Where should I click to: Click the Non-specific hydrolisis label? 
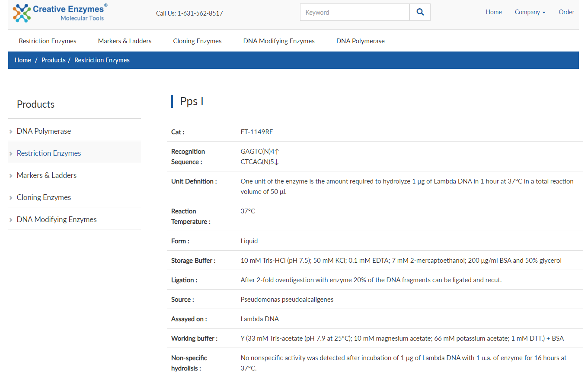pyautogui.click(x=189, y=363)
